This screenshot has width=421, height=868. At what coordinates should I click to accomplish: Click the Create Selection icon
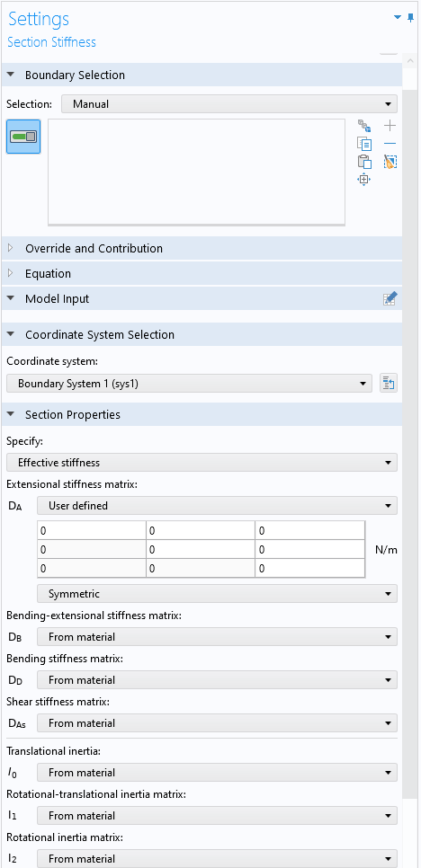click(364, 126)
